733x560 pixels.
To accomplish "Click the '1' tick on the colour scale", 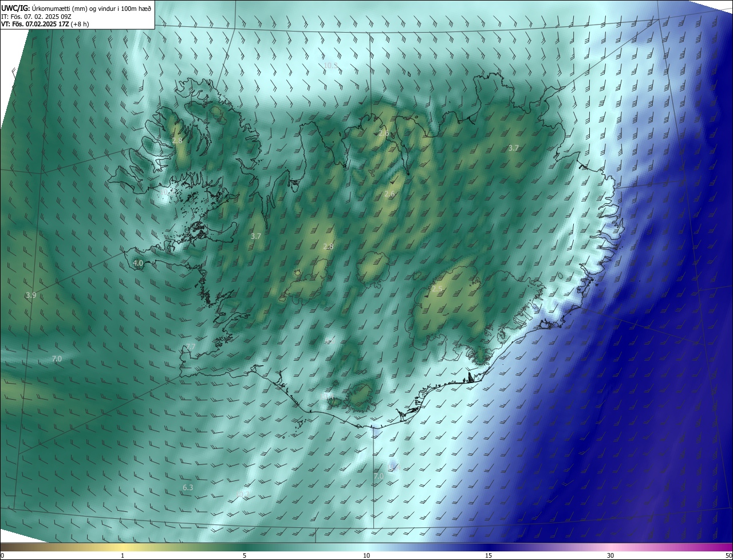I will click(123, 555).
